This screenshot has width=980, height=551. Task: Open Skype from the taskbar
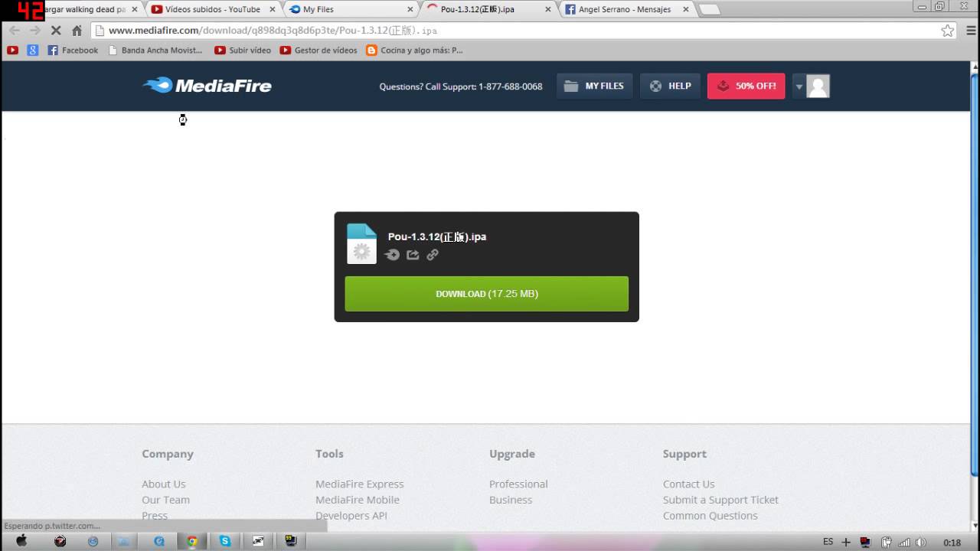[225, 541]
